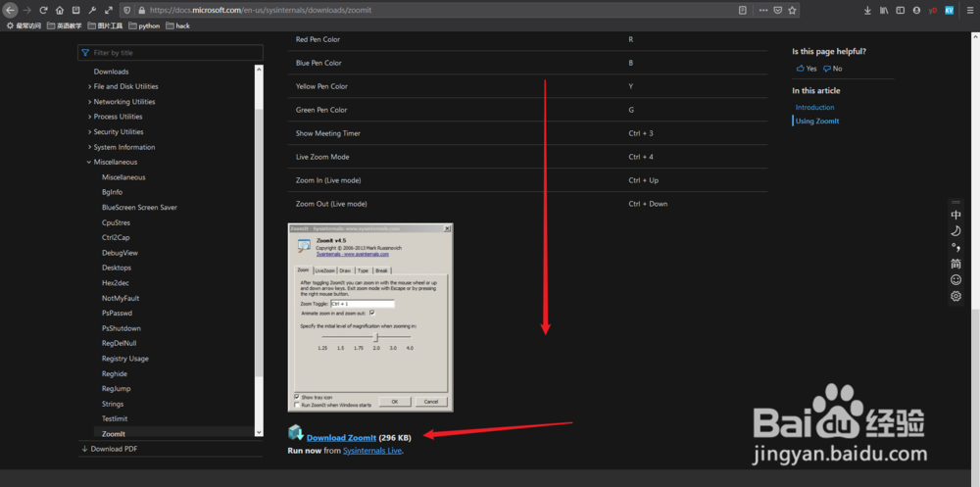
Task: Reload the current page
Action: 43,10
